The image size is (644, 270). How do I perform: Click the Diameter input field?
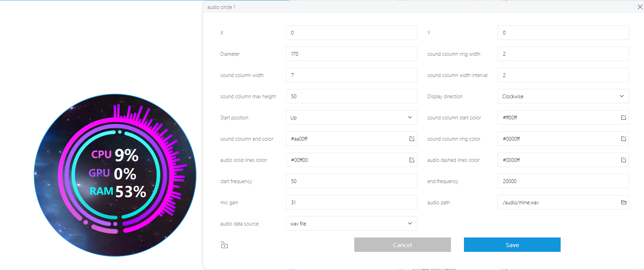click(351, 54)
